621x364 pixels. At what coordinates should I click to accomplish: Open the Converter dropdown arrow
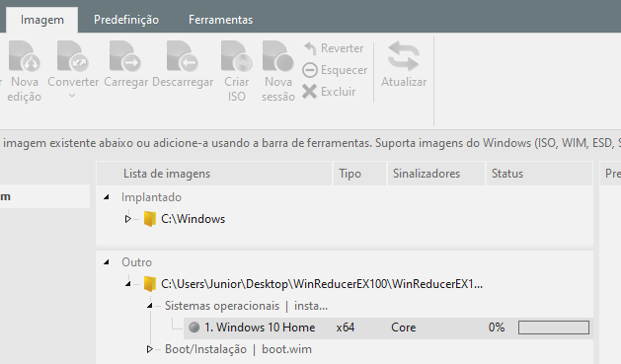pos(72,96)
